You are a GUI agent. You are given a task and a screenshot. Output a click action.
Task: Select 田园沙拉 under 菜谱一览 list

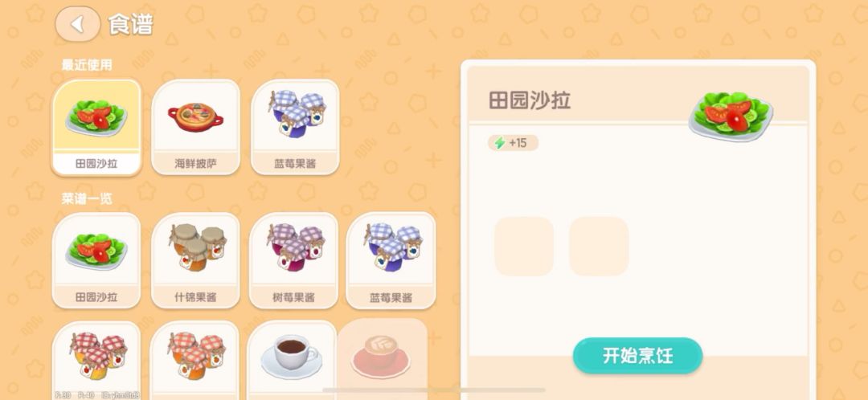point(97,260)
